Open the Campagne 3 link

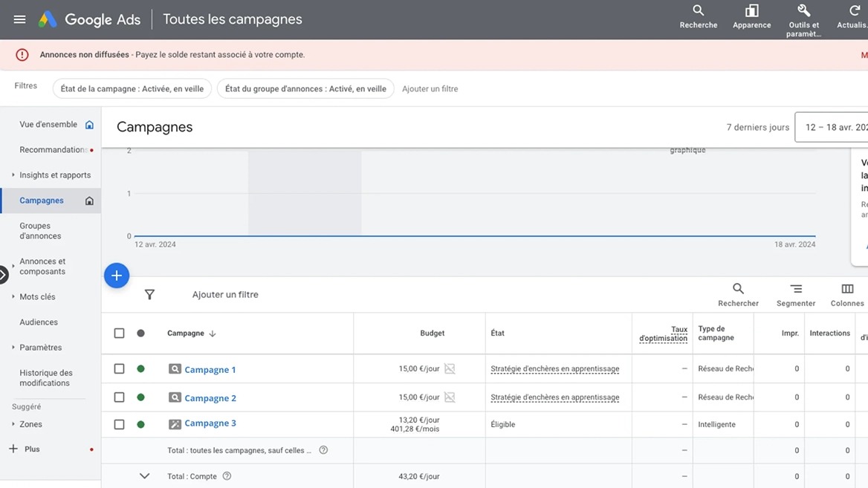pyautogui.click(x=210, y=423)
